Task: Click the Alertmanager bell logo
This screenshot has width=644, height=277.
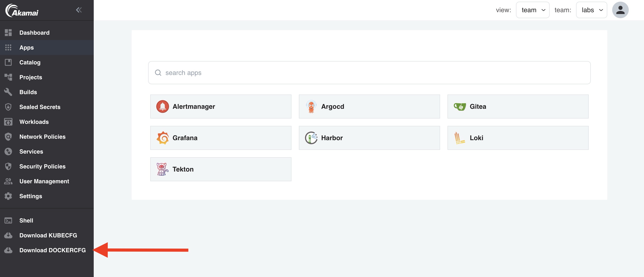Action: [162, 107]
